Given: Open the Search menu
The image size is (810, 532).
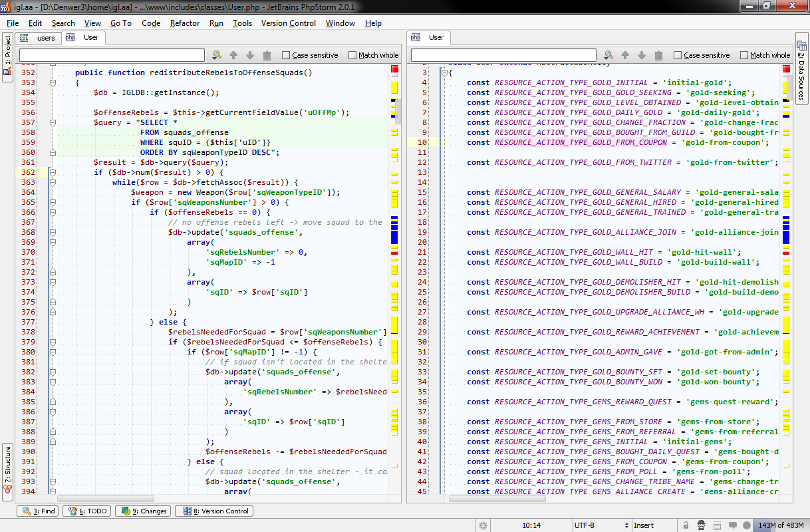Looking at the screenshot, I should [63, 23].
